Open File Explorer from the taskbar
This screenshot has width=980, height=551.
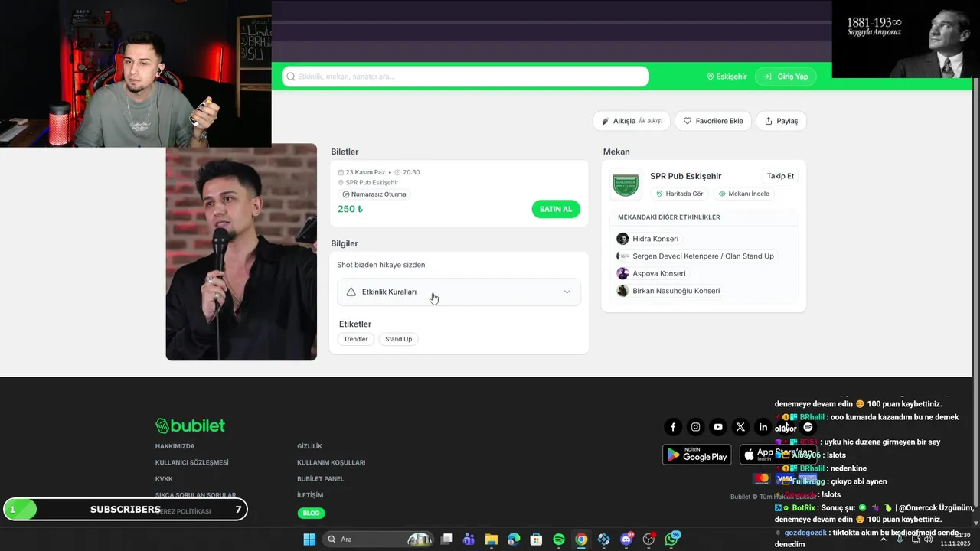(492, 540)
